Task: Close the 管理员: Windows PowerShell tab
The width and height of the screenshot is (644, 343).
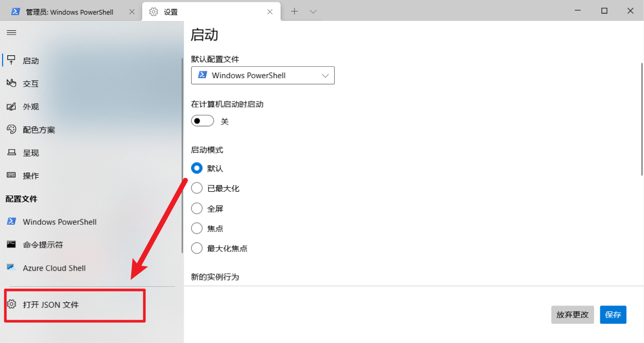Action: pyautogui.click(x=132, y=11)
